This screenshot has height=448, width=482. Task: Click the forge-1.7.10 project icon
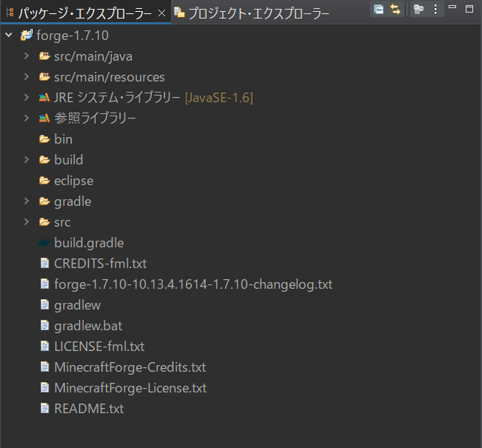click(x=27, y=35)
